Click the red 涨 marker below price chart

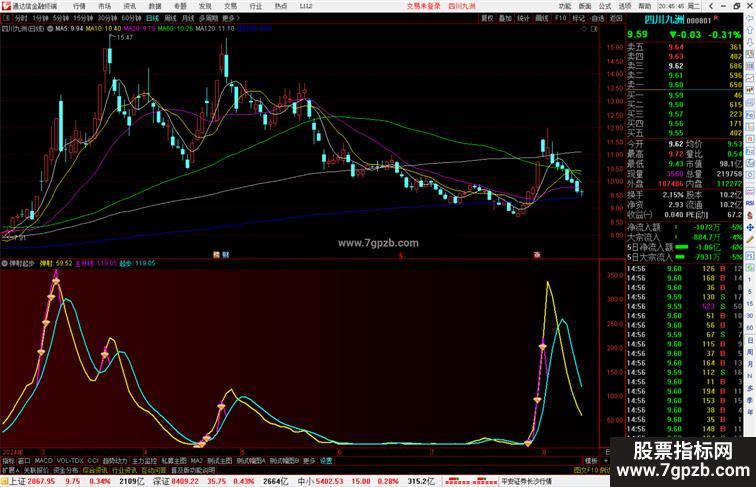pyautogui.click(x=537, y=255)
